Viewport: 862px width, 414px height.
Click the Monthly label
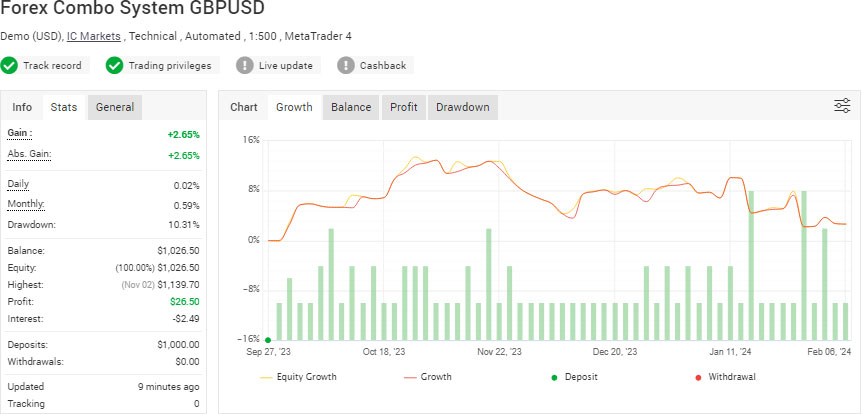[x=26, y=205]
